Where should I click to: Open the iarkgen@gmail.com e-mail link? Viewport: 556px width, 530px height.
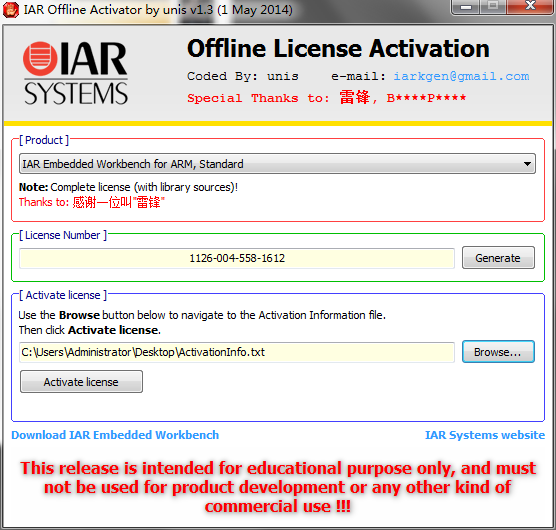461,76
